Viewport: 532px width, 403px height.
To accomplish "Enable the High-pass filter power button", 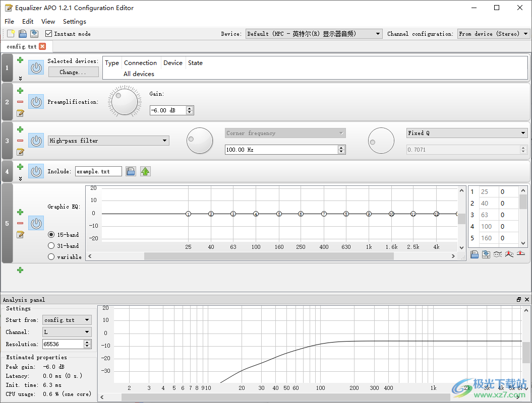I will [36, 141].
